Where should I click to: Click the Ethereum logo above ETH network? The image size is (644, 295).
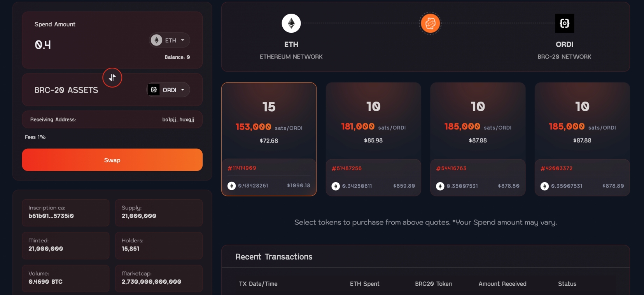coord(291,23)
